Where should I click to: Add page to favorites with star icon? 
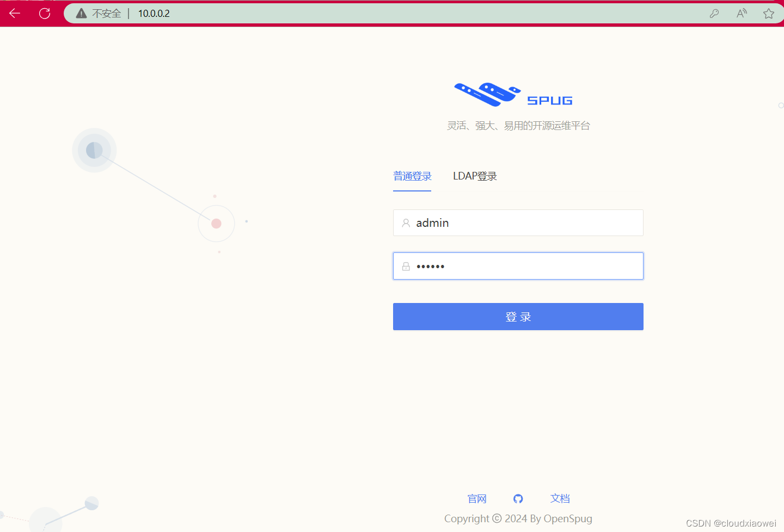pos(769,14)
